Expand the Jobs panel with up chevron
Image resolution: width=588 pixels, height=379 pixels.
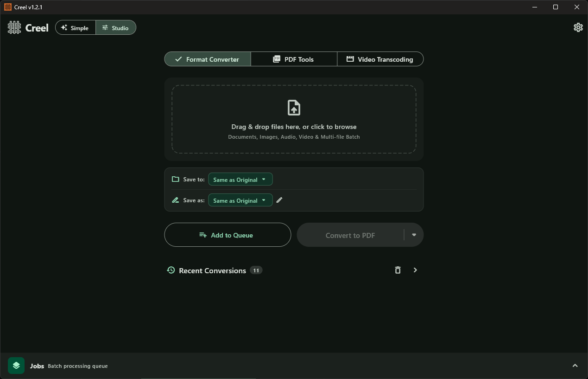tap(575, 366)
